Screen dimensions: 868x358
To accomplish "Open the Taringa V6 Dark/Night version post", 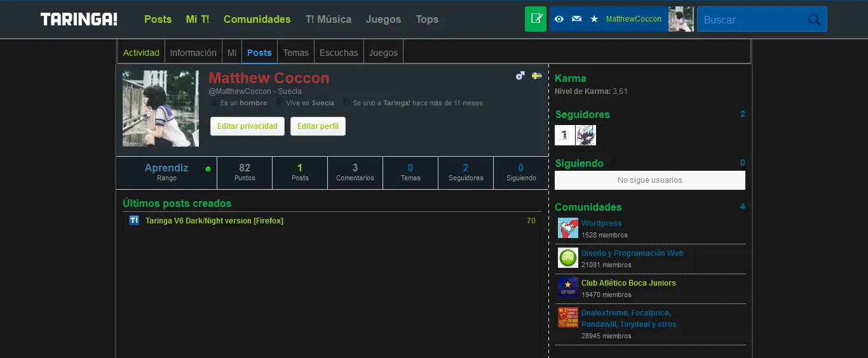I will [x=214, y=221].
